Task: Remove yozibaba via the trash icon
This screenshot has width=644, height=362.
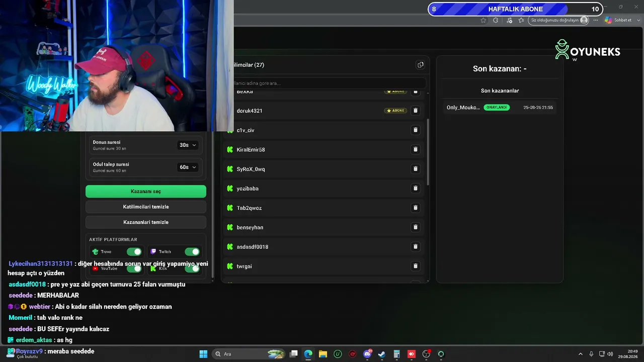Action: click(x=416, y=188)
